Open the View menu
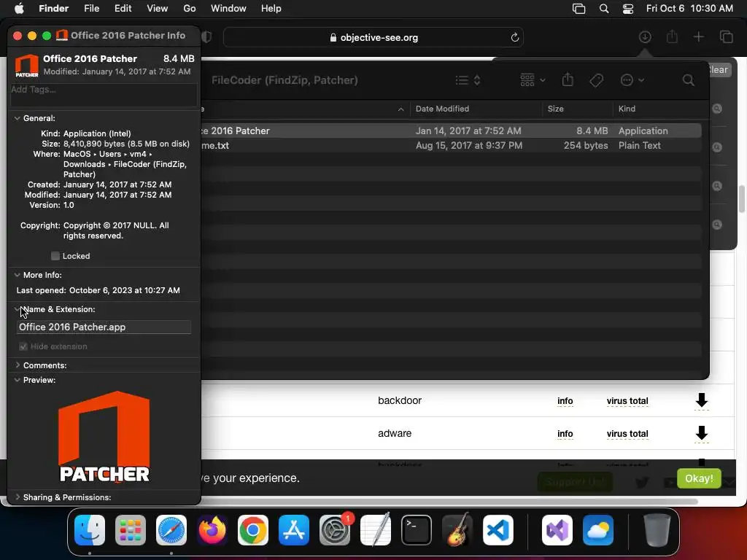This screenshot has height=560, width=747. (158, 9)
